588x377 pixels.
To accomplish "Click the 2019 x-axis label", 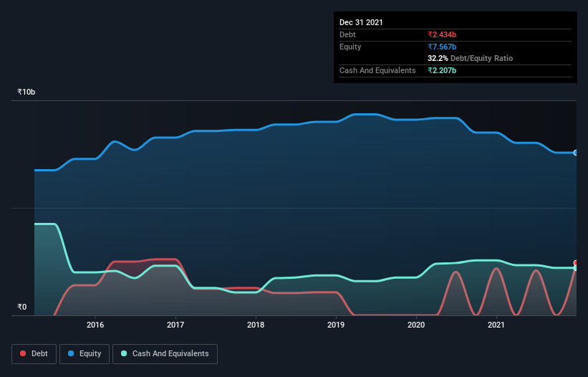I will (336, 325).
